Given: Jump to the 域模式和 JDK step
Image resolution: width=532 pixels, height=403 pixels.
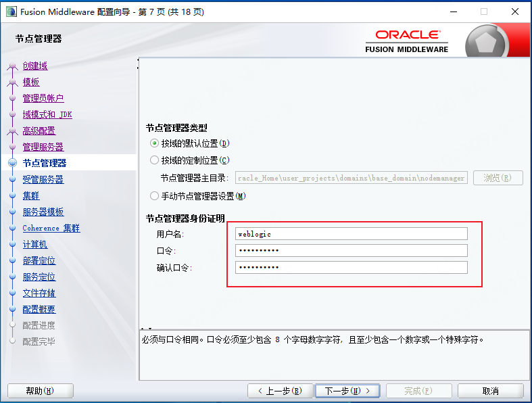Looking at the screenshot, I should tap(47, 114).
